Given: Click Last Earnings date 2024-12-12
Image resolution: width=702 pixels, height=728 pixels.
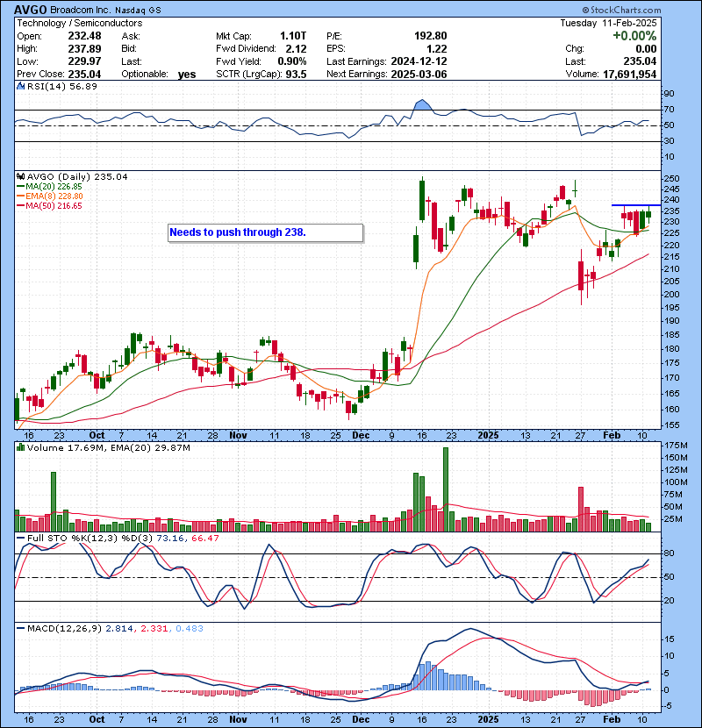Looking at the screenshot, I should (x=419, y=61).
